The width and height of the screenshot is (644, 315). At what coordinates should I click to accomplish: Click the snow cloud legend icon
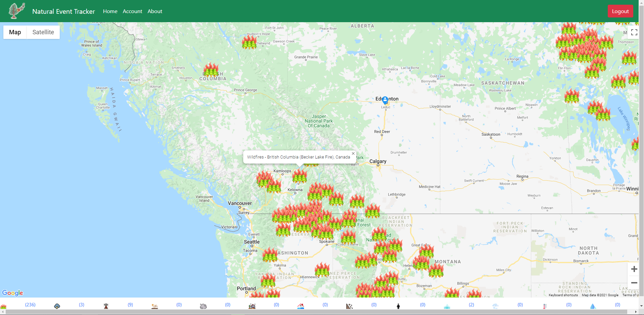pyautogui.click(x=496, y=306)
